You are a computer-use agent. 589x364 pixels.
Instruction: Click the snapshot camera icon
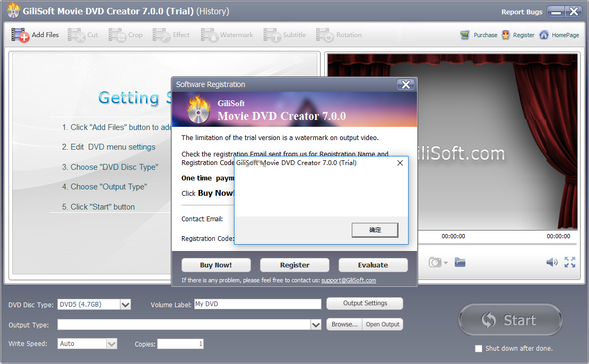pos(435,262)
